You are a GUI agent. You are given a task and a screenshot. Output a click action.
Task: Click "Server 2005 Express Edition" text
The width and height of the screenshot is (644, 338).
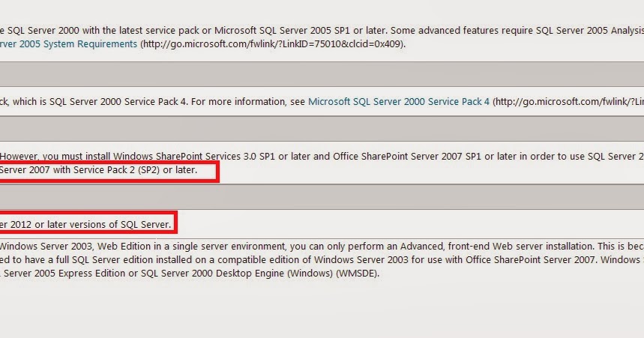click(64, 273)
